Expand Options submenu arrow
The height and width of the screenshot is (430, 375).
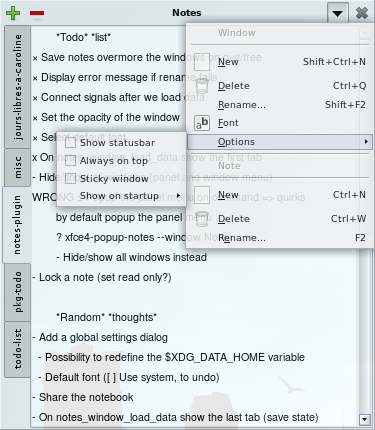tap(366, 142)
